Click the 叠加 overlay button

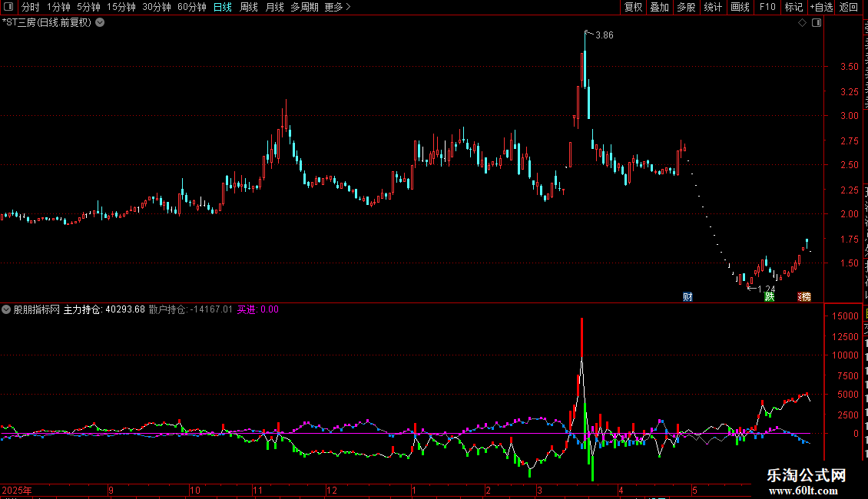coord(660,7)
